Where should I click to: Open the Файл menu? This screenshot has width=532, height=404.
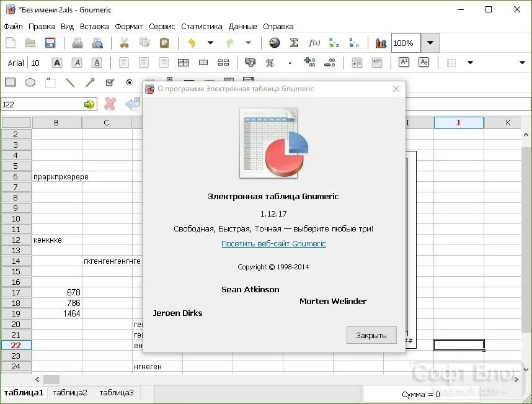13,27
